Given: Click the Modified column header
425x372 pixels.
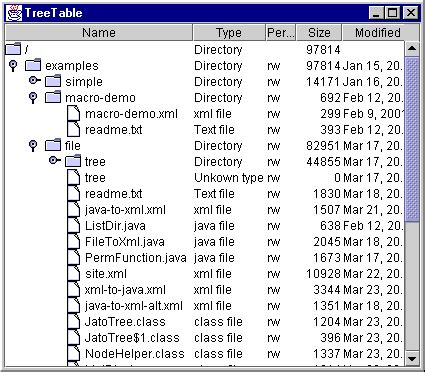Looking at the screenshot, I should [x=378, y=33].
